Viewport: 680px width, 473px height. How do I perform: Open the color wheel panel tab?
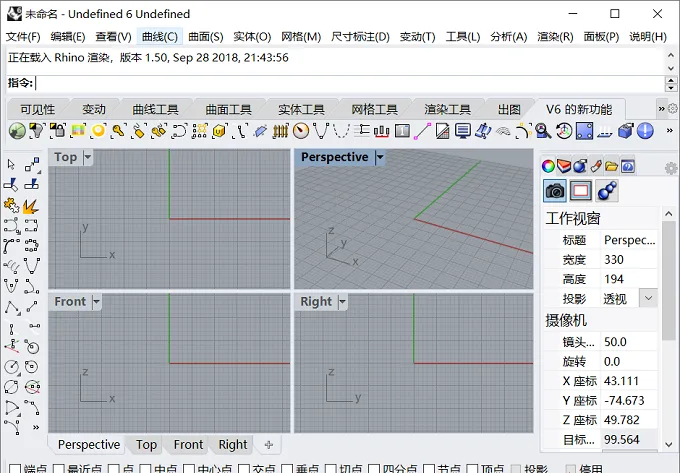[x=548, y=166]
